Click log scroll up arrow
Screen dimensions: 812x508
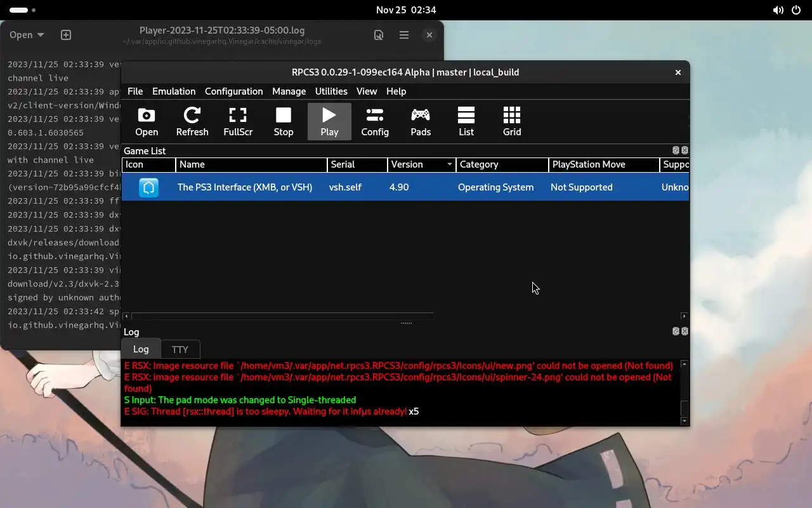click(684, 364)
